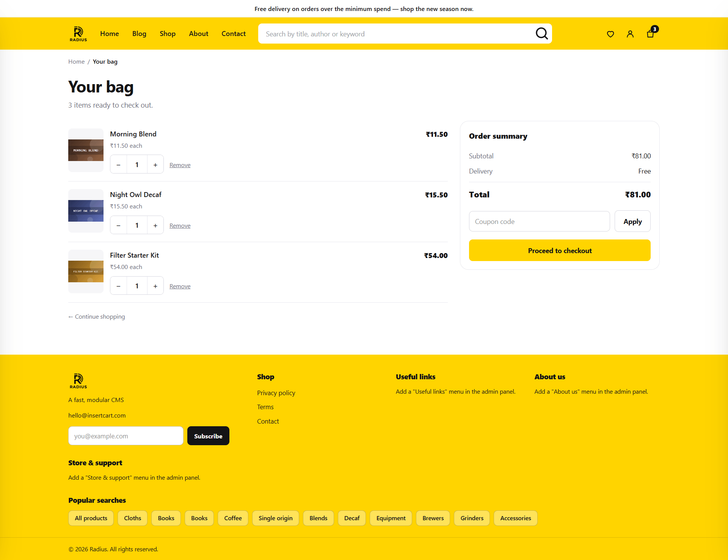This screenshot has width=728, height=560.
Task: Open the Contact menu item in header
Action: pos(234,34)
